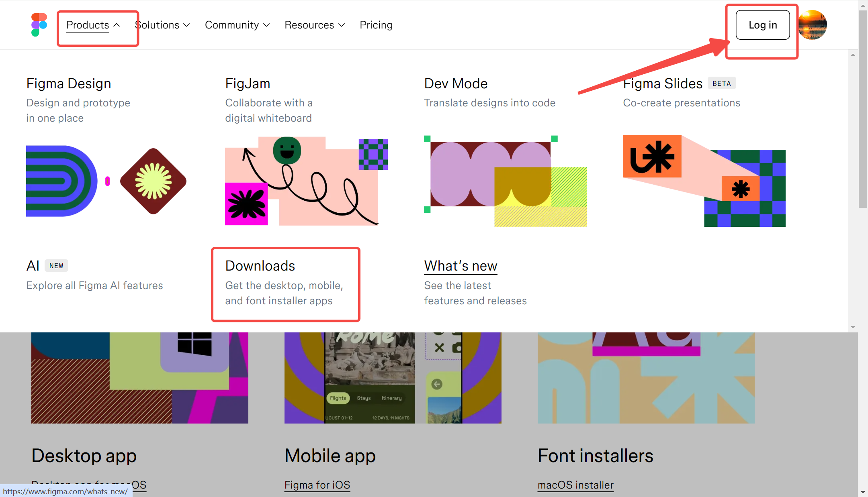This screenshot has height=497, width=868.
Task: Click the menu panel scroll-up arrow
Action: click(853, 55)
